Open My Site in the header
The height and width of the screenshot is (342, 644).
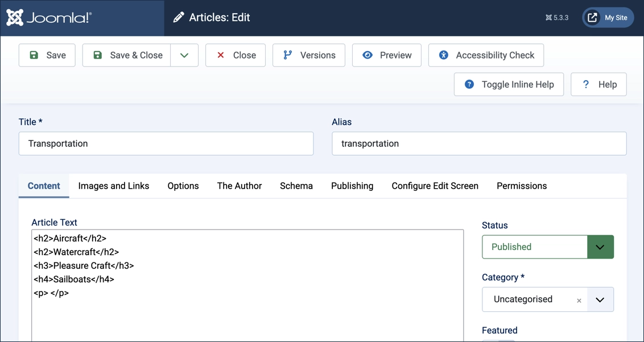point(608,17)
